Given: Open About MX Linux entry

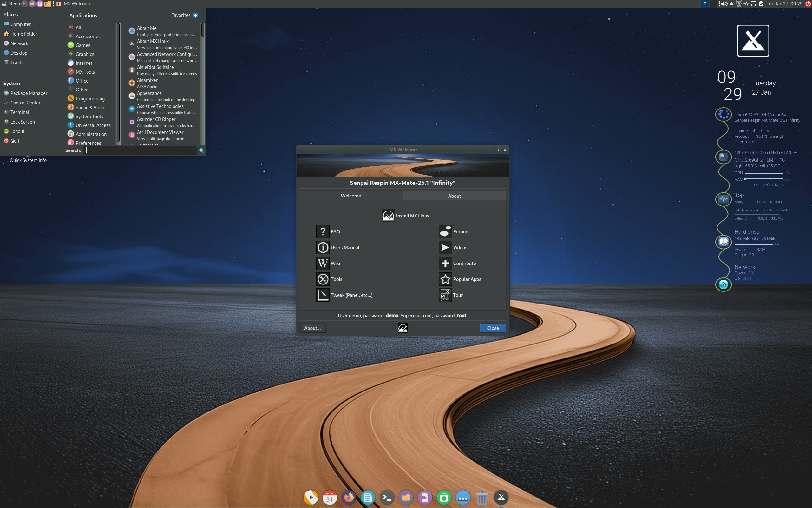Looking at the screenshot, I should point(163,44).
